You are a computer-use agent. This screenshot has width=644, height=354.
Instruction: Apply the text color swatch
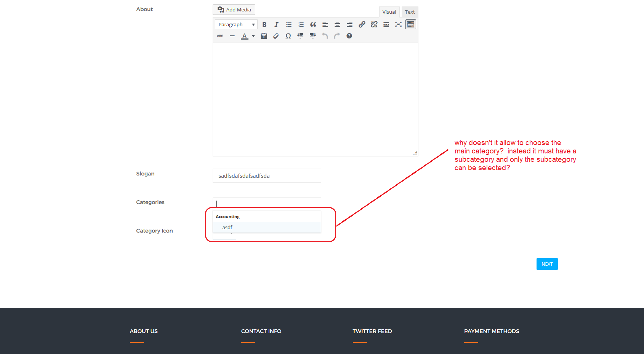[x=244, y=36]
